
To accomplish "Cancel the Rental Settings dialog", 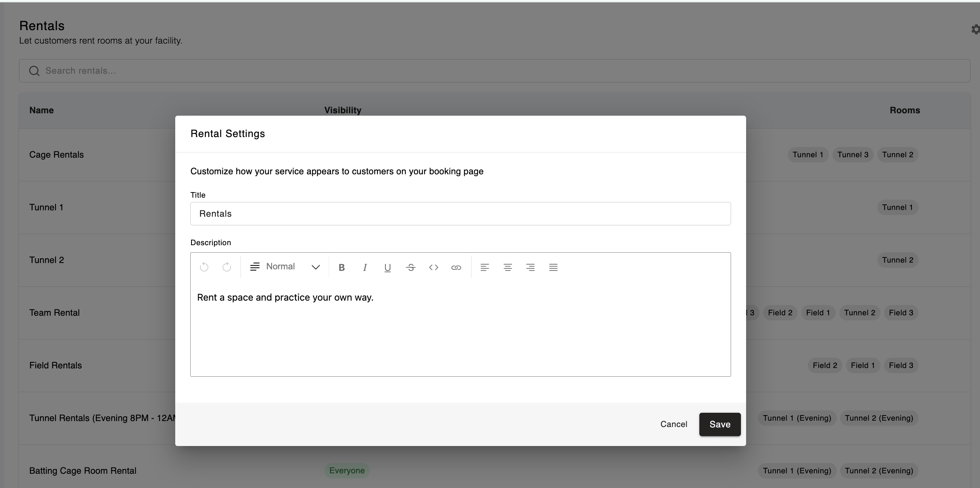I will point(674,424).
